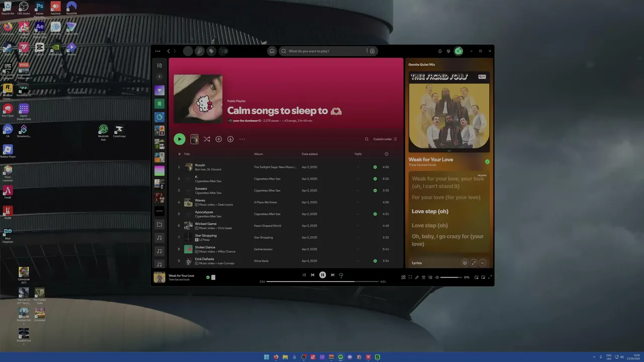This screenshot has height=362, width=644.
Task: Open Liked Songs in the sidebar
Action: pos(159,90)
